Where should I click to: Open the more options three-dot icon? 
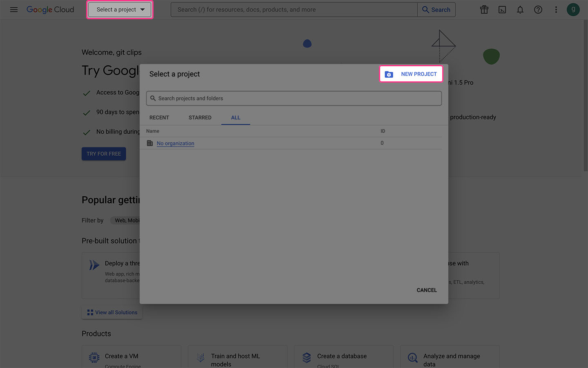pos(556,9)
